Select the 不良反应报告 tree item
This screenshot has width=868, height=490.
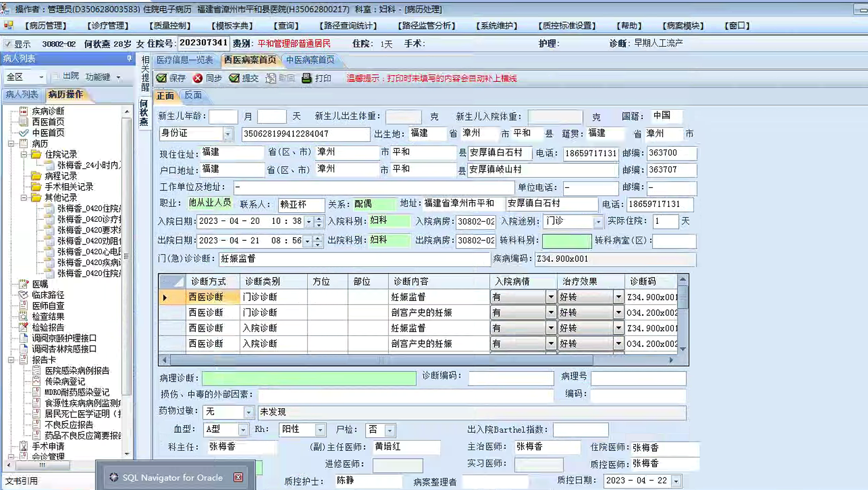(69, 425)
